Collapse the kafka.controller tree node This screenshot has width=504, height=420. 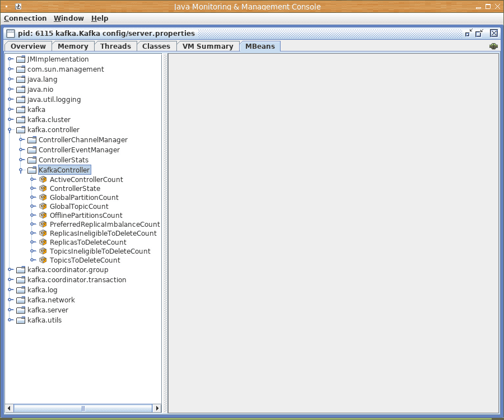point(10,130)
